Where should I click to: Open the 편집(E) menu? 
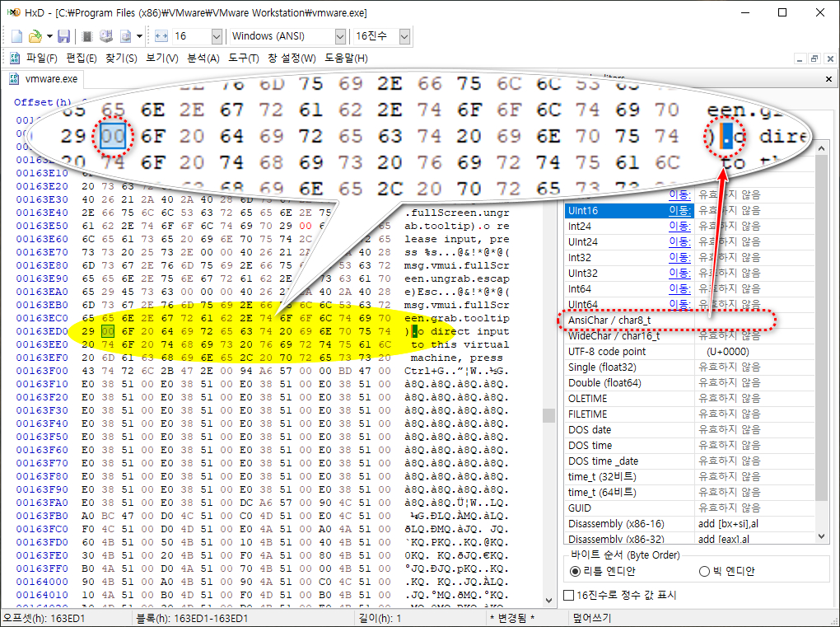click(82, 58)
